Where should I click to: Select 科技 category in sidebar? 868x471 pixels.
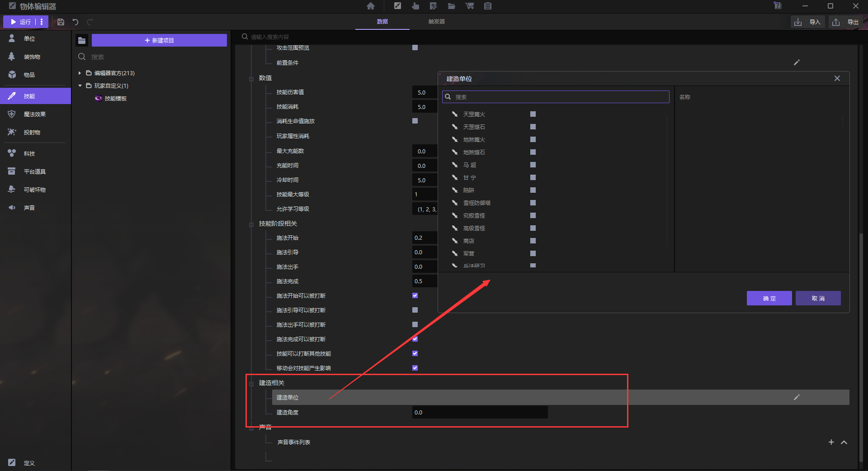[35, 153]
